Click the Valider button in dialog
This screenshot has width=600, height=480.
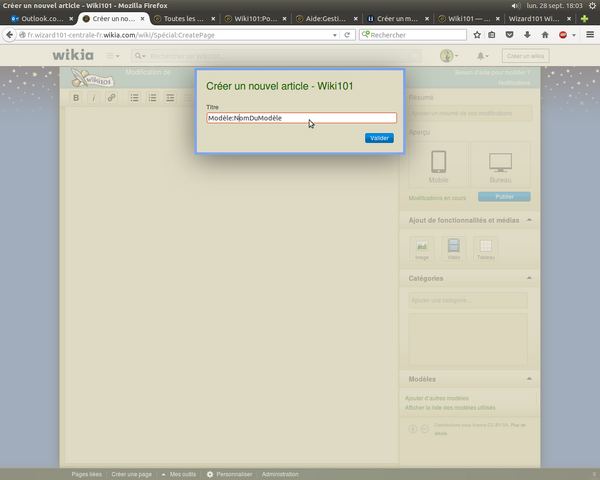379,138
